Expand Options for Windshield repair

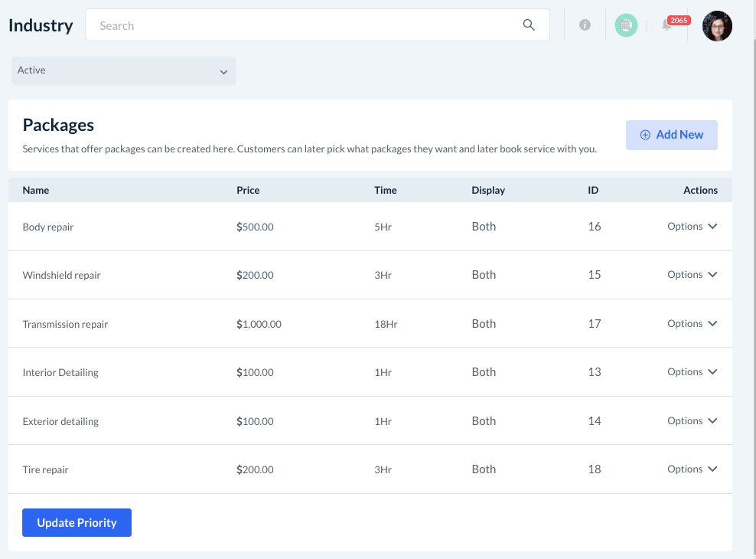point(692,275)
